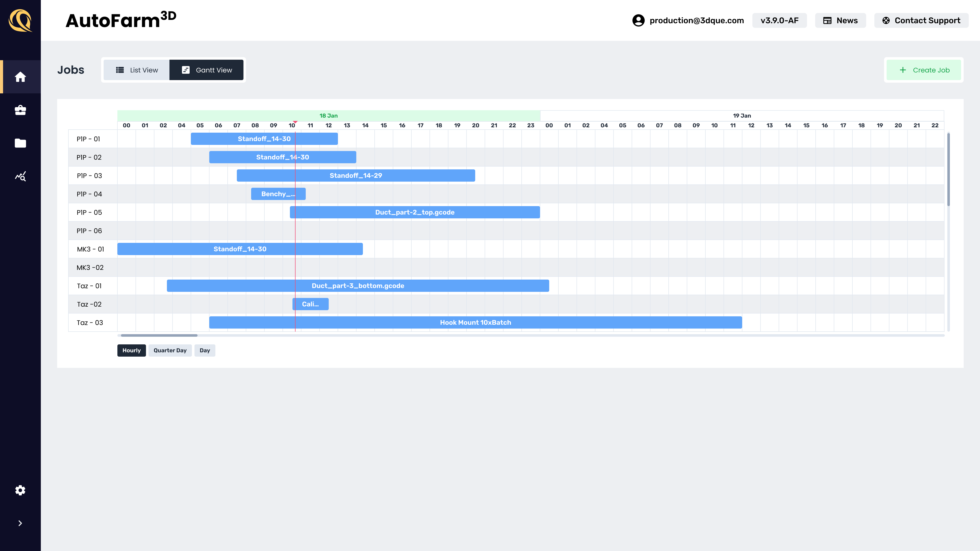Click the 18 Jan current time marker
The image size is (980, 551).
pos(295,122)
